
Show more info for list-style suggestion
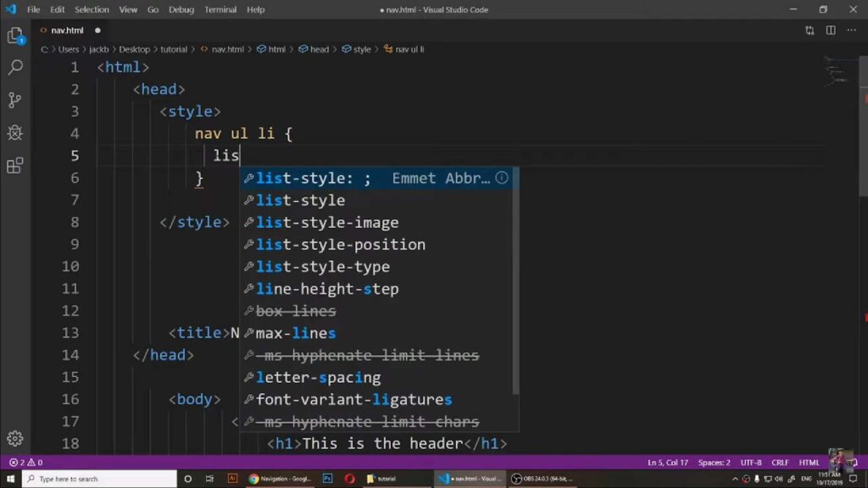[x=502, y=178]
